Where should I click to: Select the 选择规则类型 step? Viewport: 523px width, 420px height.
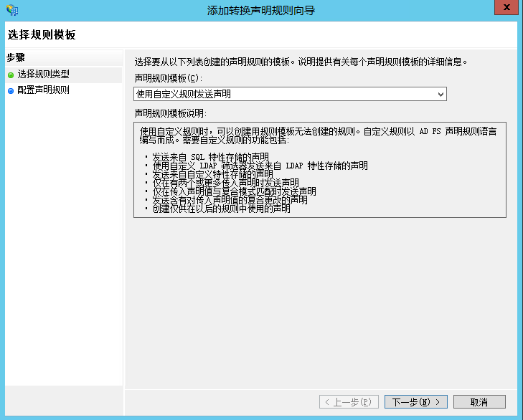click(43, 75)
